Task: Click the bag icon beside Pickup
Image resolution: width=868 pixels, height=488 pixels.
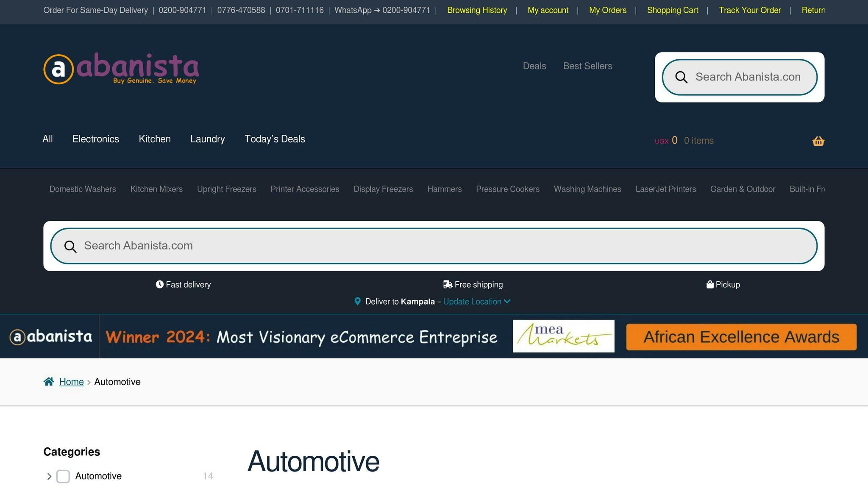Action: point(710,284)
